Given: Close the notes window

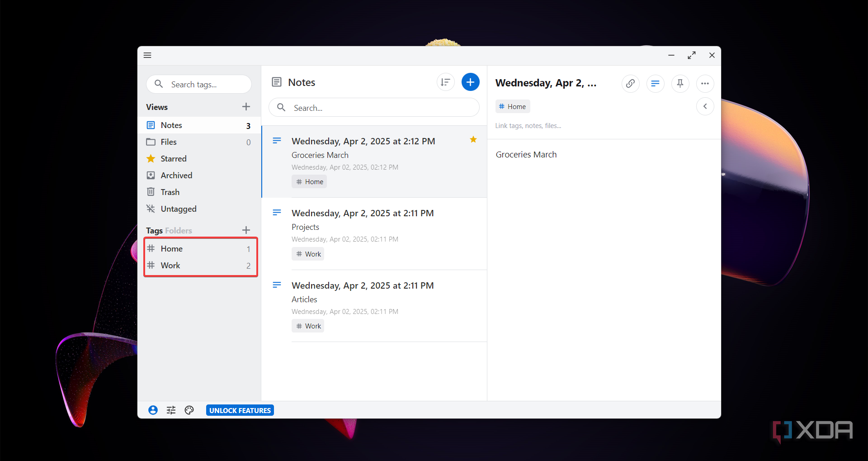Looking at the screenshot, I should point(712,55).
